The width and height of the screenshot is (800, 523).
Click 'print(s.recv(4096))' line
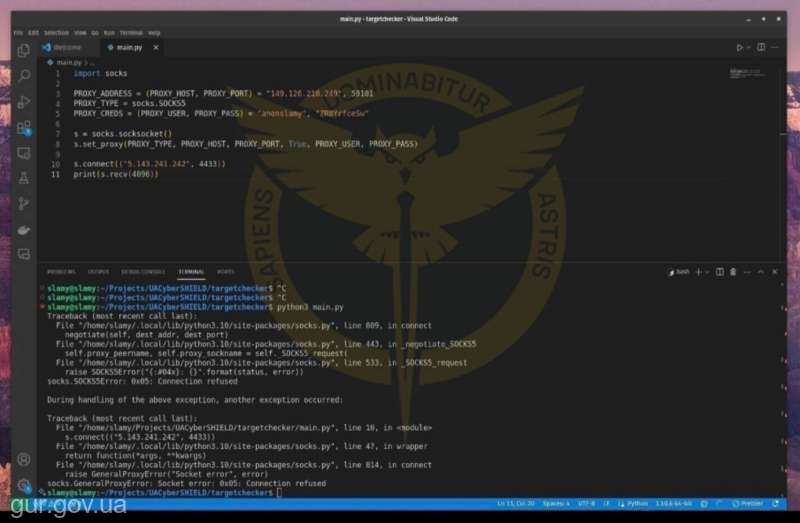pyautogui.click(x=116, y=174)
